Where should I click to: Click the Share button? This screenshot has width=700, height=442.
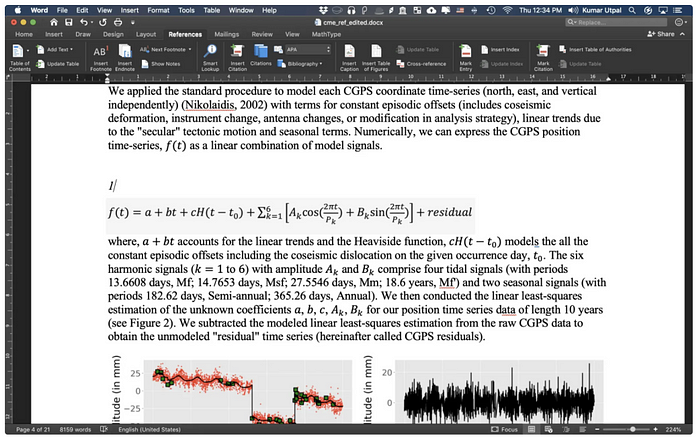[x=661, y=34]
